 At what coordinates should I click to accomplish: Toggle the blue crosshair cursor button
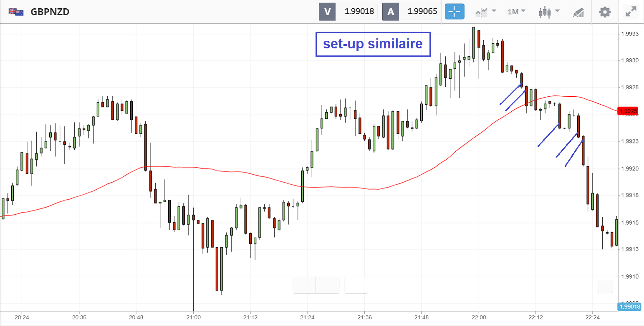tap(455, 12)
